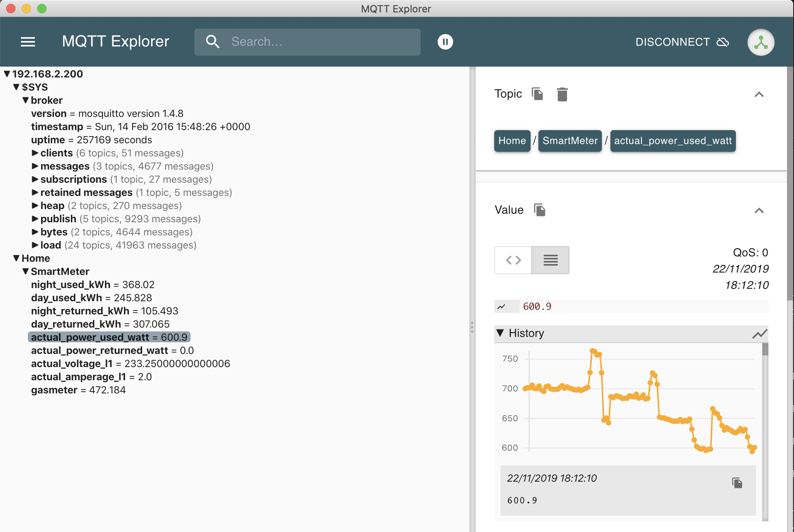Collapse the Topic panel with chevron

[759, 94]
